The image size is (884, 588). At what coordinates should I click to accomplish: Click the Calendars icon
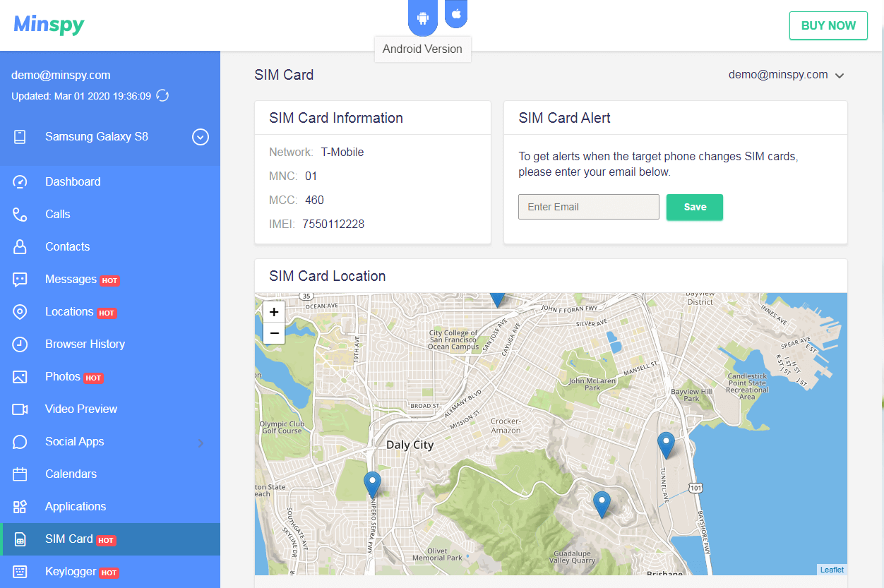pyautogui.click(x=20, y=474)
